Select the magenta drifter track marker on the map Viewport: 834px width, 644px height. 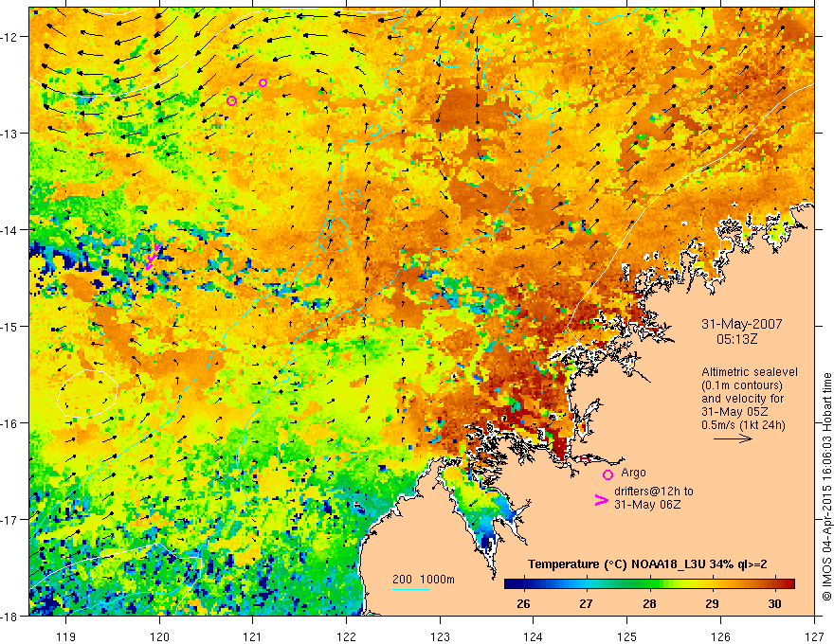click(x=153, y=257)
